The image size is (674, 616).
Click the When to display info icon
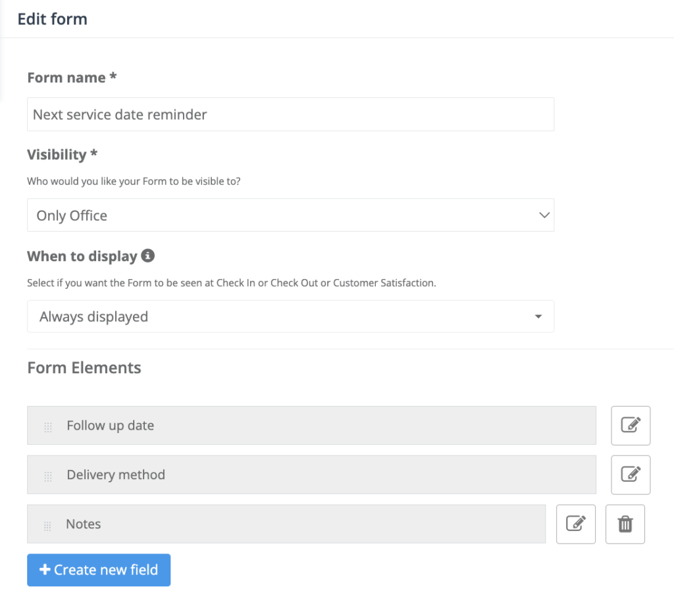tap(148, 255)
